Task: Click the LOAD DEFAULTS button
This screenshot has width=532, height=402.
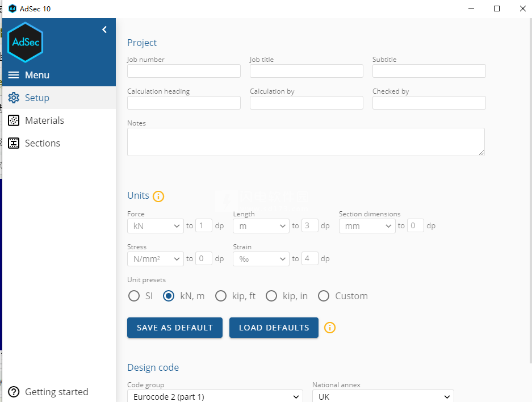Action: tap(274, 328)
